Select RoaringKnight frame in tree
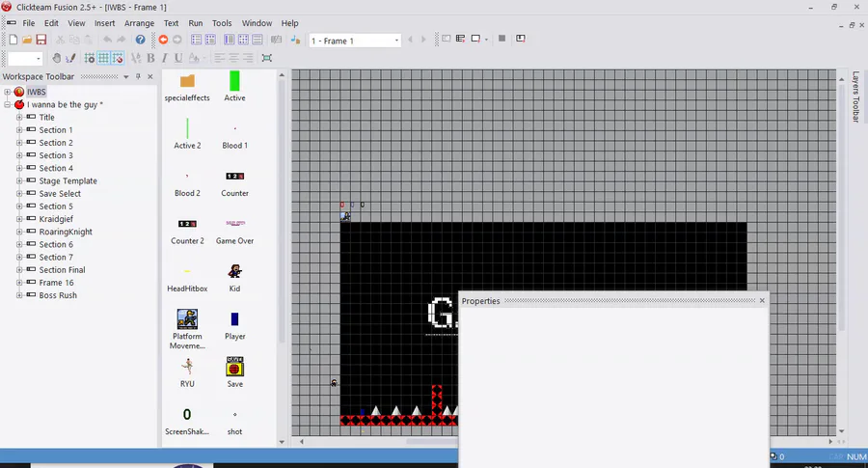The width and height of the screenshot is (868, 468). (x=66, y=232)
